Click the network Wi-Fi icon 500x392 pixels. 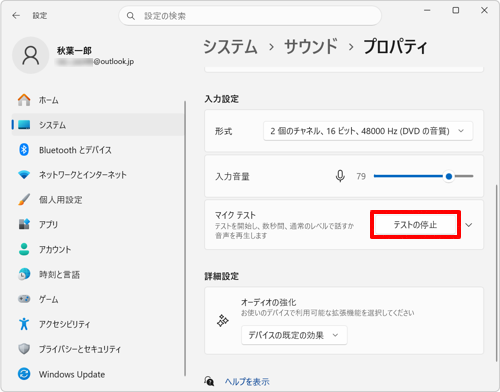click(24, 174)
